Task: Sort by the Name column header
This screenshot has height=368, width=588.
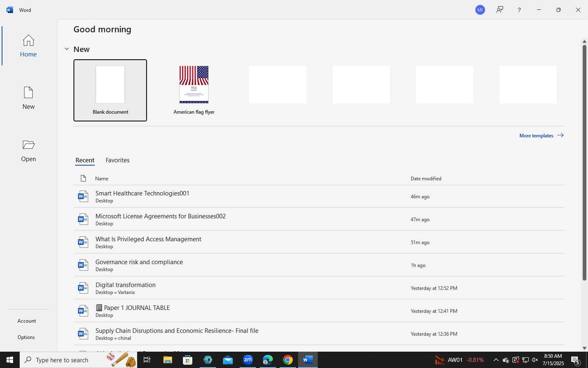Action: coord(102,179)
